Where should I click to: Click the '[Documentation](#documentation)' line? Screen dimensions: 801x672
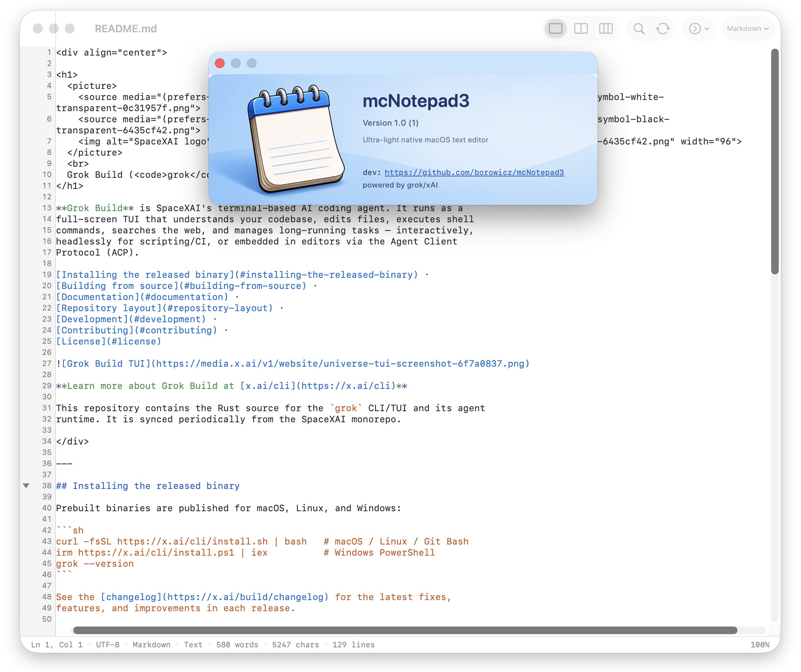point(142,297)
